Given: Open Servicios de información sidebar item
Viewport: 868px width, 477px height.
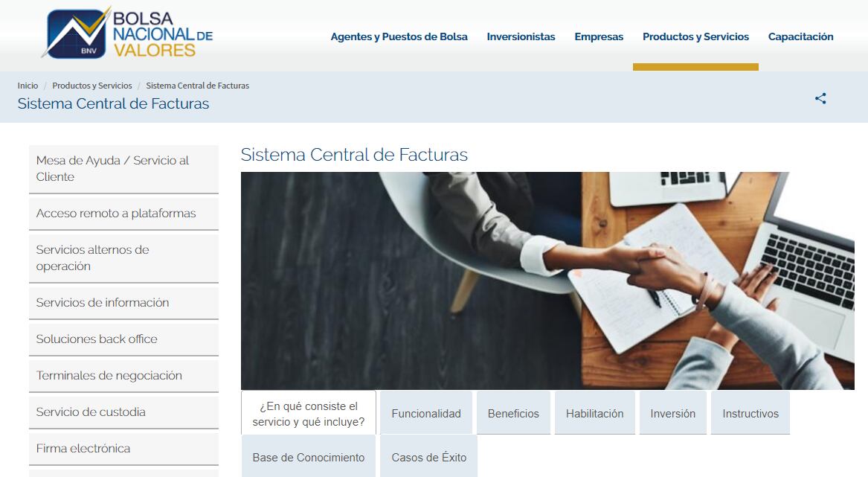Looking at the screenshot, I should pyautogui.click(x=123, y=302).
